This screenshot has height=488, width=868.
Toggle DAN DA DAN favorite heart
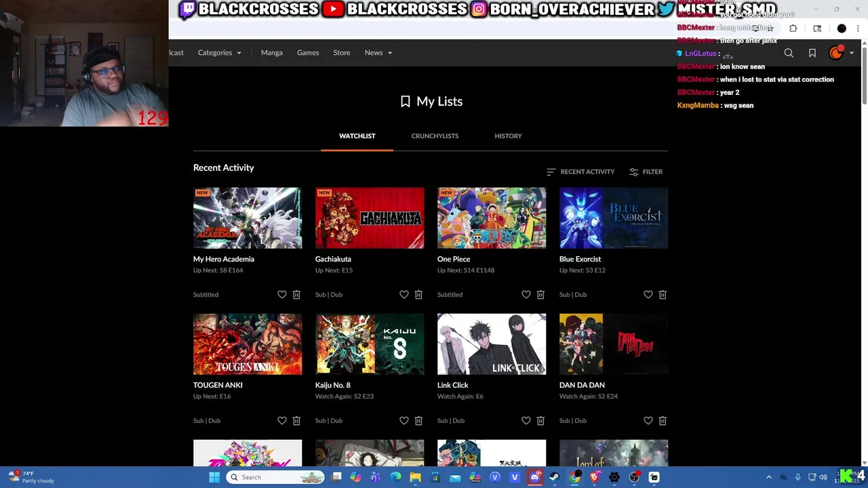[x=648, y=420]
